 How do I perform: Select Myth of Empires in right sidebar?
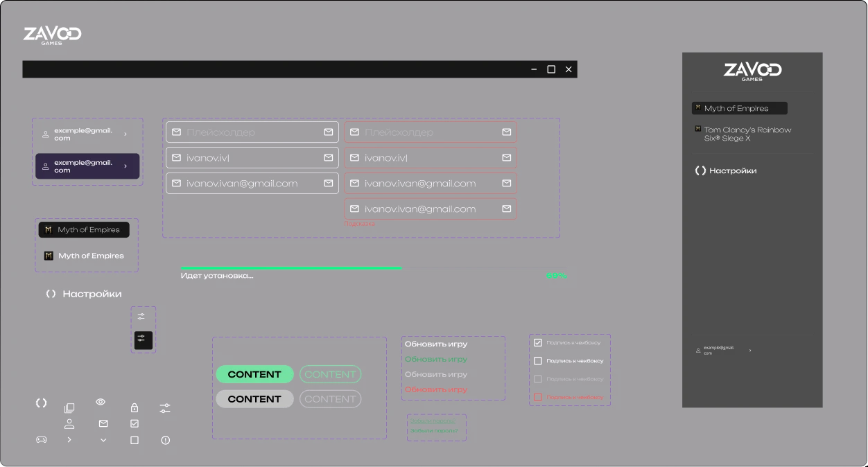pyautogui.click(x=736, y=108)
